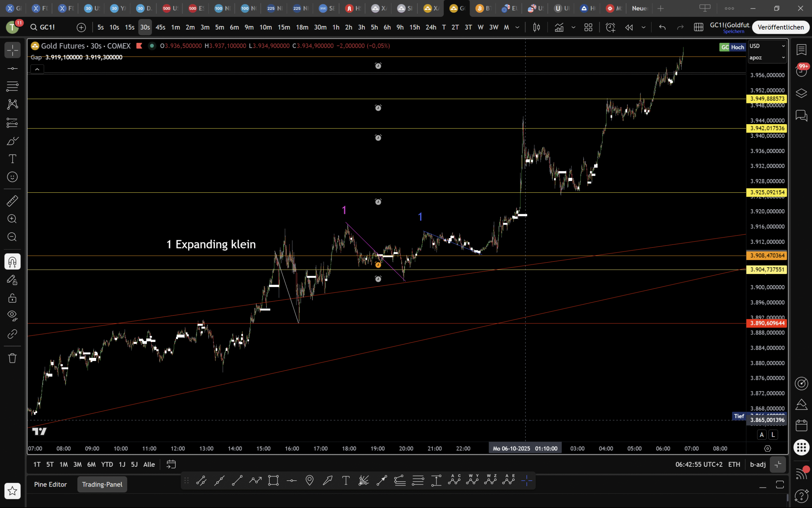Viewport: 812px width, 508px height.
Task: Toggle hide drawings eye icon
Action: click(12, 316)
